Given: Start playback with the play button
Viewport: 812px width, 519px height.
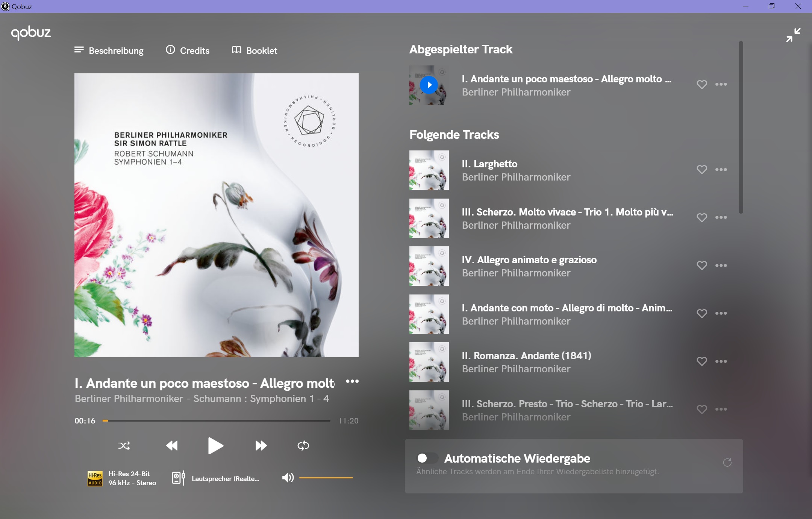Looking at the screenshot, I should [x=215, y=446].
